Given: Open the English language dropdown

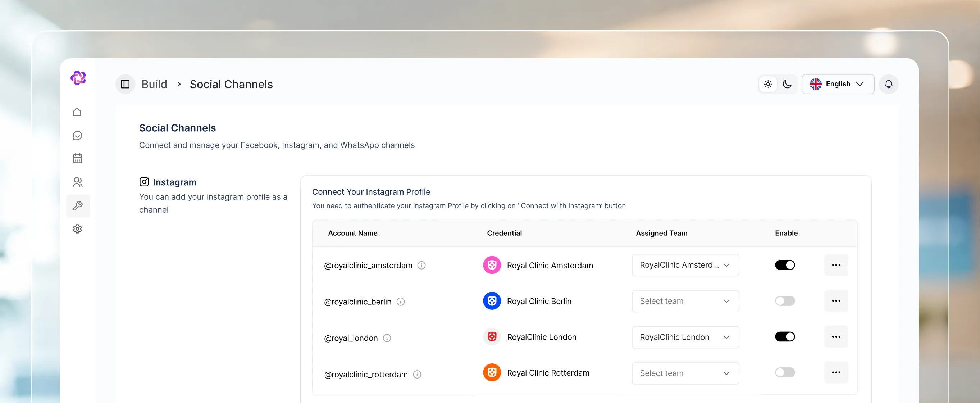Looking at the screenshot, I should pos(838,84).
